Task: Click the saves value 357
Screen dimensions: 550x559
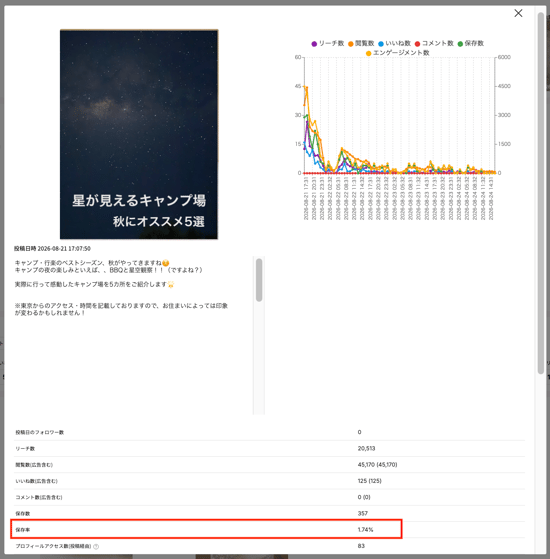Action: click(363, 514)
